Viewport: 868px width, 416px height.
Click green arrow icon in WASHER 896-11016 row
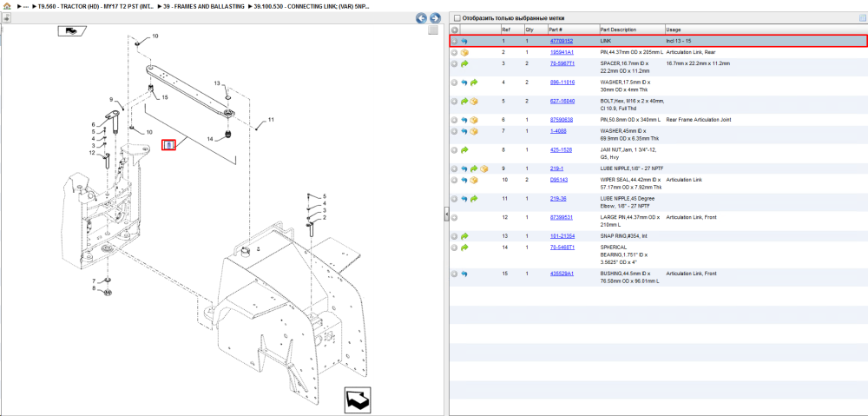point(474,83)
